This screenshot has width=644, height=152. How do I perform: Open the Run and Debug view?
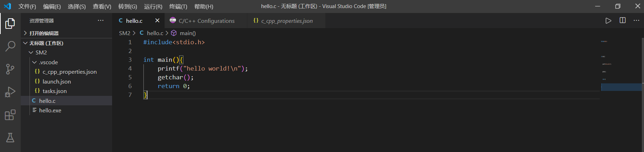tap(10, 92)
